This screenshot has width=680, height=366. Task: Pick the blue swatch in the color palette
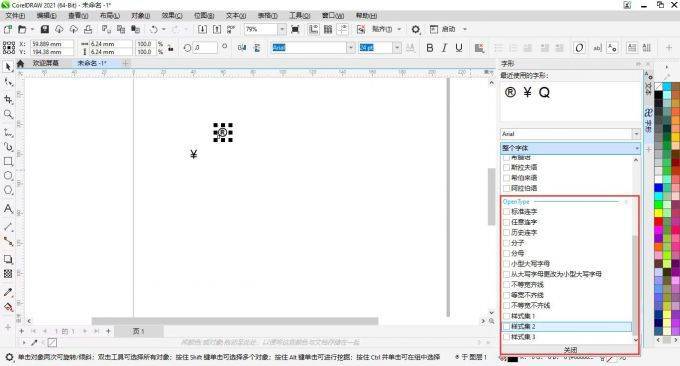coord(658,188)
